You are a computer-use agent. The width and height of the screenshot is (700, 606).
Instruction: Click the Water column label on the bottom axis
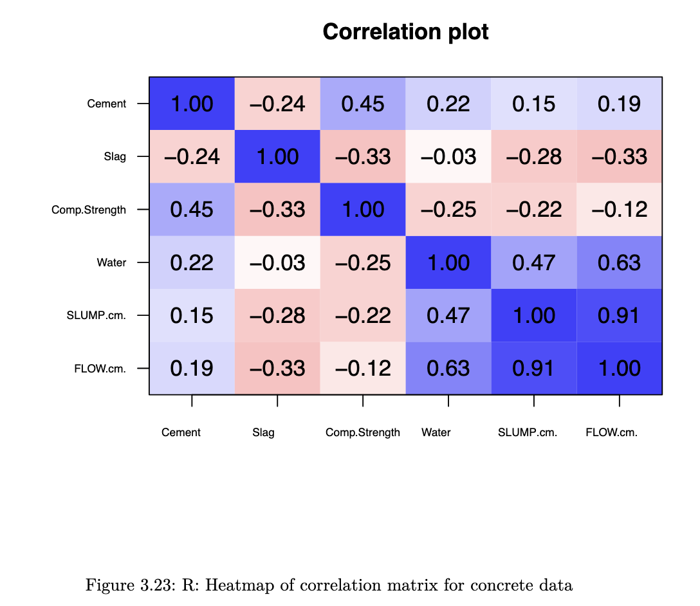[436, 432]
